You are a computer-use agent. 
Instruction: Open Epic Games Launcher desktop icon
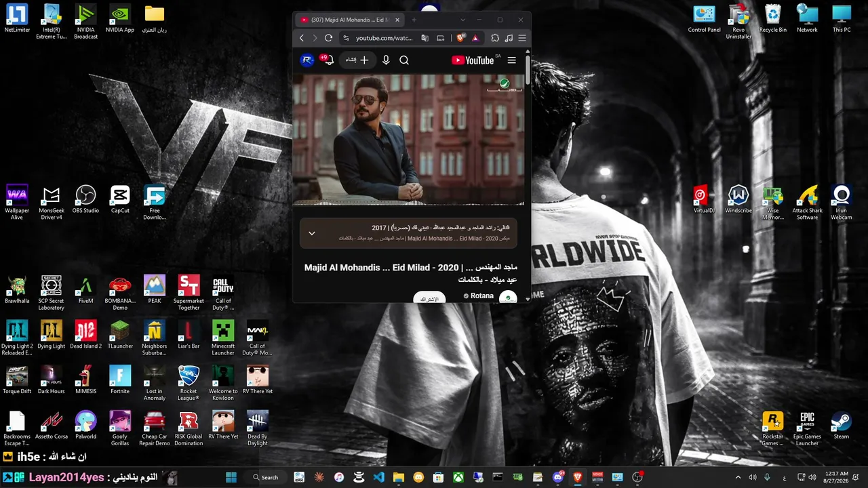(x=807, y=428)
